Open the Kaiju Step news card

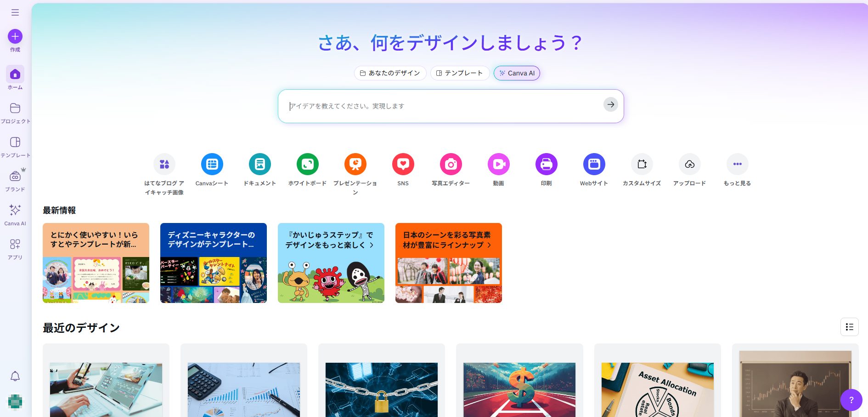click(x=331, y=263)
